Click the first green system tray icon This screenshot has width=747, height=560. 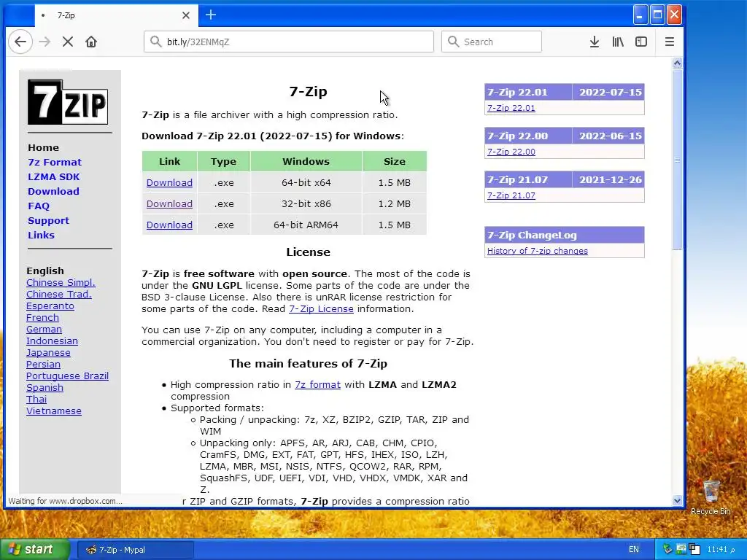pos(667,549)
